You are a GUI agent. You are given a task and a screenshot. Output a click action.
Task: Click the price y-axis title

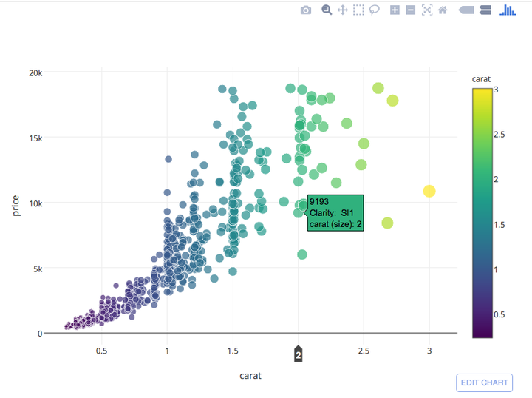(x=16, y=206)
